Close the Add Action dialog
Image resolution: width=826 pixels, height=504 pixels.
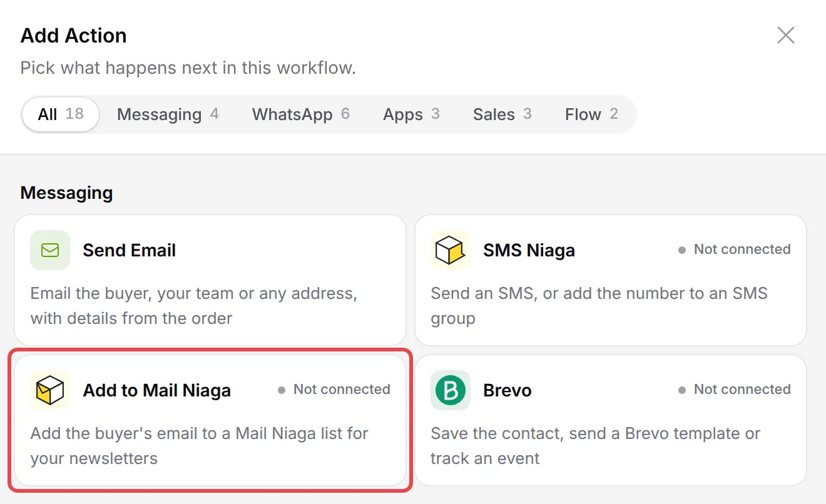point(786,35)
